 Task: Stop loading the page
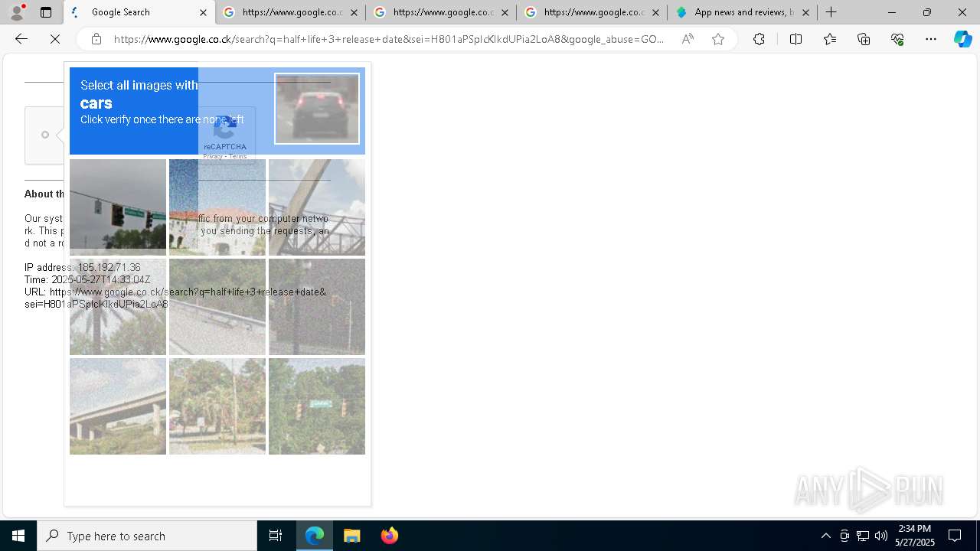[x=55, y=39]
